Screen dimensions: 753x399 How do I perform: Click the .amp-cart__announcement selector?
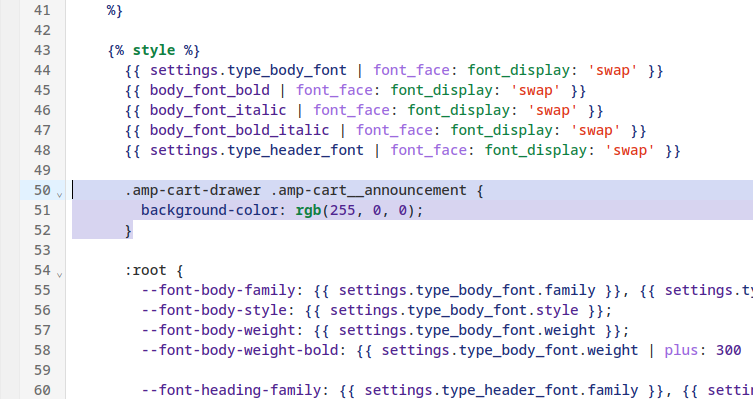(368, 191)
